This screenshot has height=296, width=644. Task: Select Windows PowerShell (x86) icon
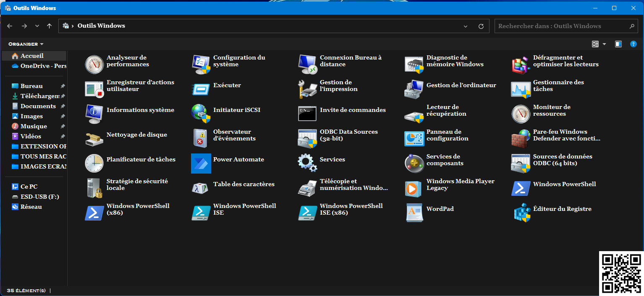click(94, 213)
